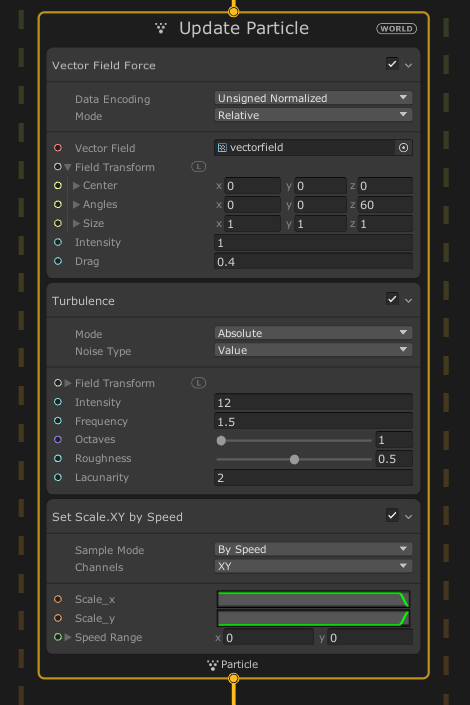This screenshot has height=705, width=470.
Task: Click the Lacunarity input port
Action: [x=58, y=477]
